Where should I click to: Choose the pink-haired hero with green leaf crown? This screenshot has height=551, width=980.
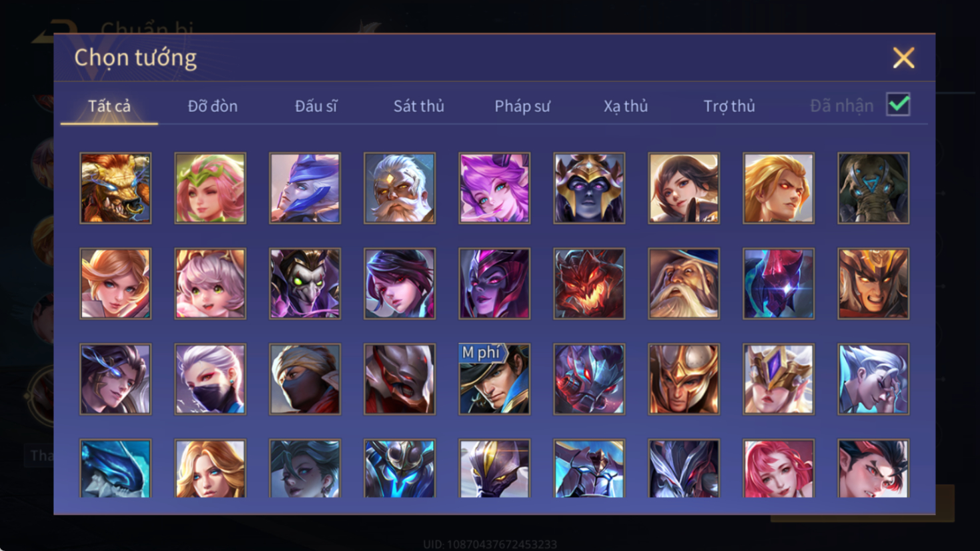[x=210, y=188]
